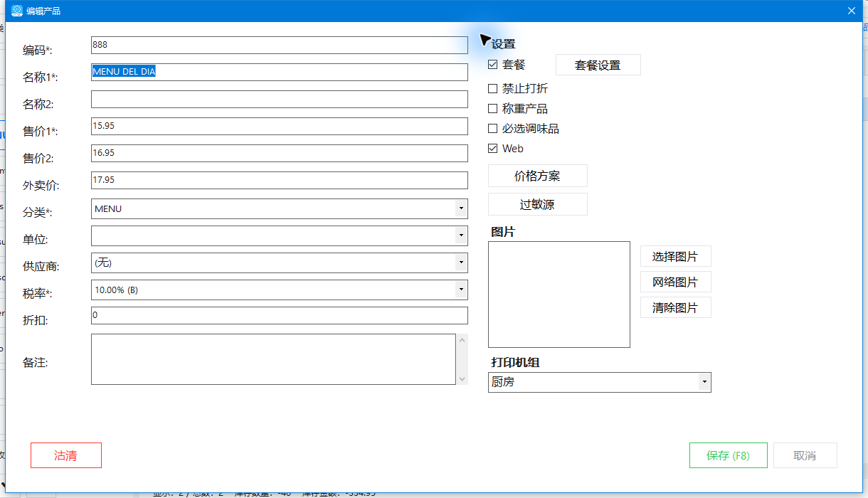Focus the 外卖价 field showing 17.95

click(280, 180)
